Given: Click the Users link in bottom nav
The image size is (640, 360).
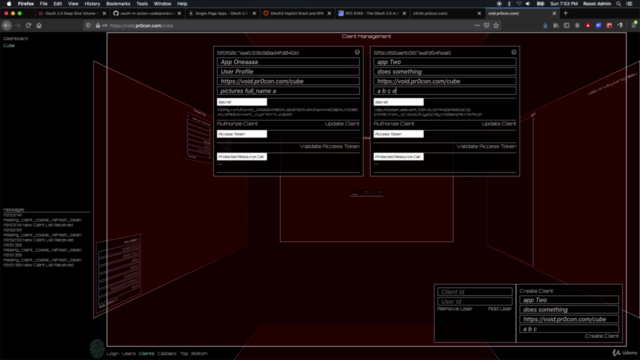Looking at the screenshot, I should [x=129, y=353].
